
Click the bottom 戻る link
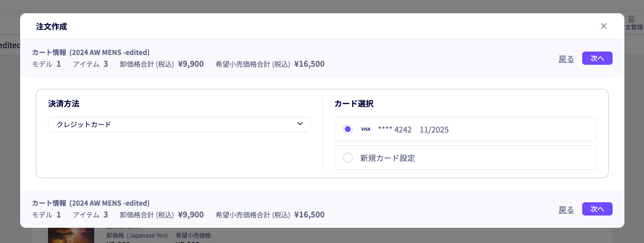point(566,210)
